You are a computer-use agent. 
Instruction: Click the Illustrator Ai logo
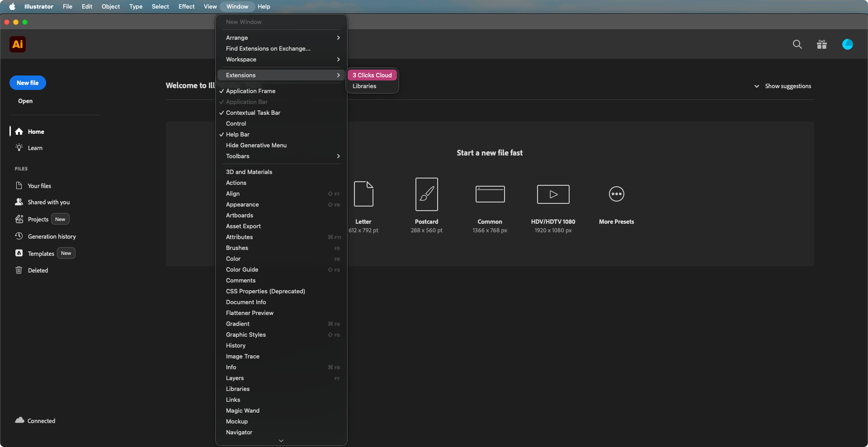pos(18,44)
